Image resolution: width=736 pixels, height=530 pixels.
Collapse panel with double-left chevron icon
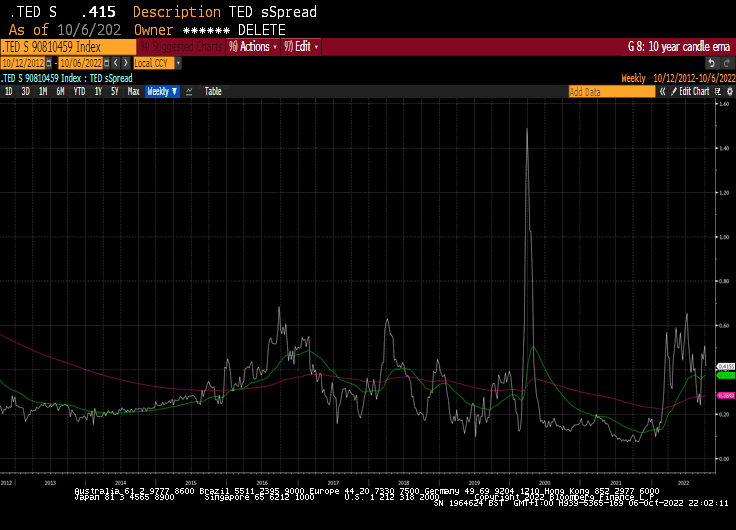pos(661,91)
